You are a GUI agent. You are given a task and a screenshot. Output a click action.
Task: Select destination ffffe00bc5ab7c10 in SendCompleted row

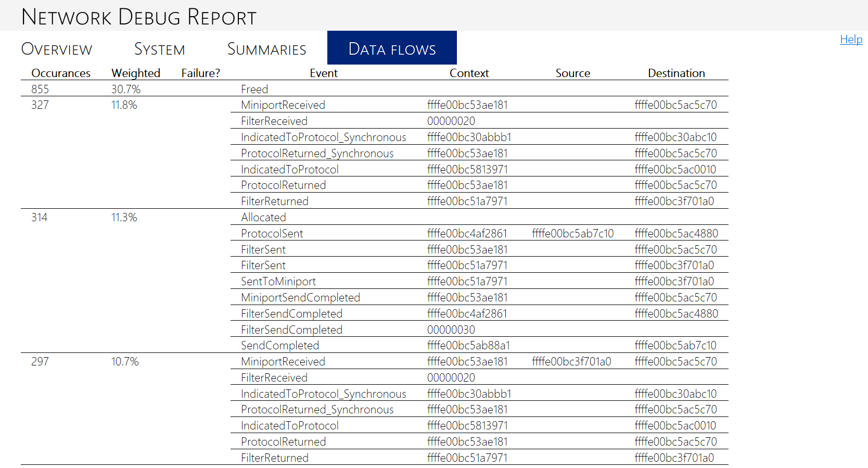[675, 345]
